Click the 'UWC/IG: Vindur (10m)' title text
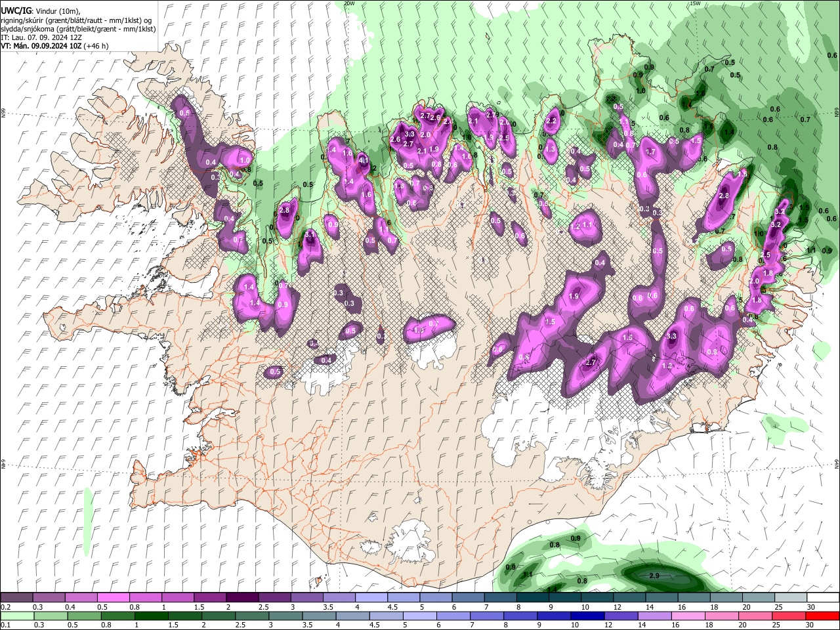Viewport: 840px width, 630px height. click(41, 11)
